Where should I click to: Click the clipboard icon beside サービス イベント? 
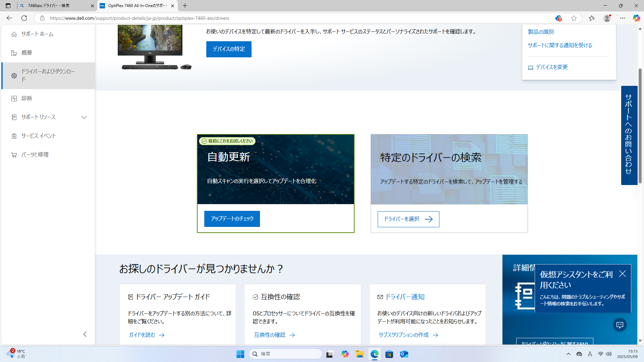[14, 136]
